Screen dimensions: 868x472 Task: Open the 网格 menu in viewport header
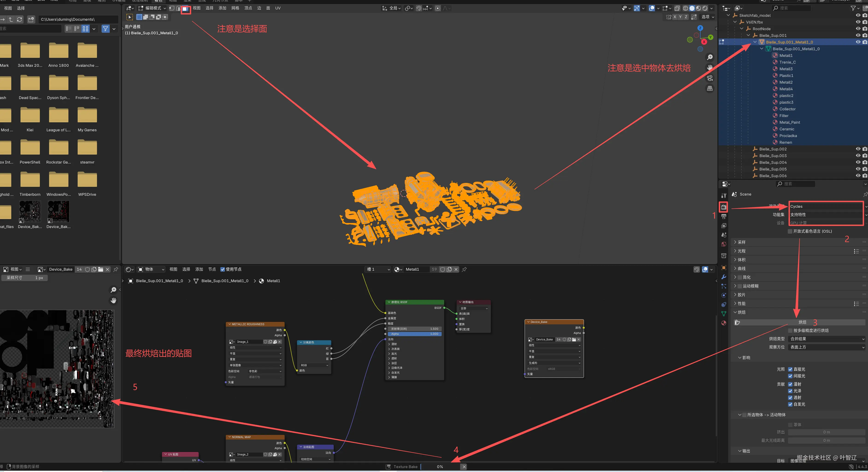pyautogui.click(x=235, y=8)
